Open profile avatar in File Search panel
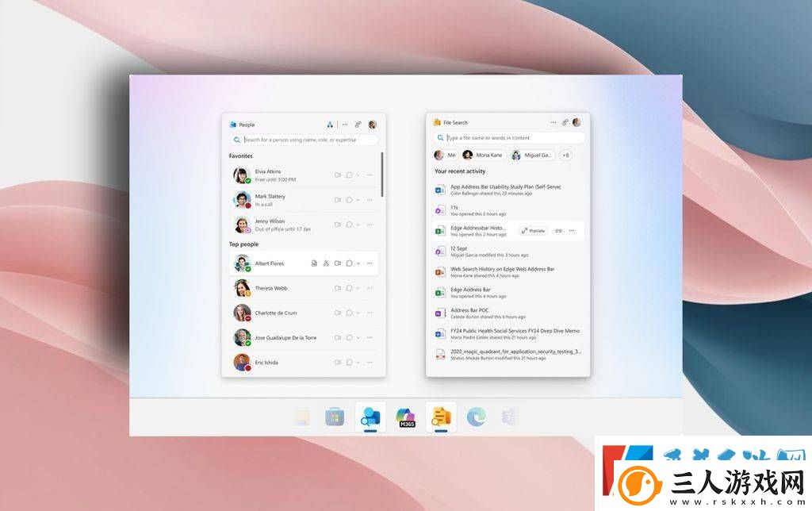 click(577, 122)
